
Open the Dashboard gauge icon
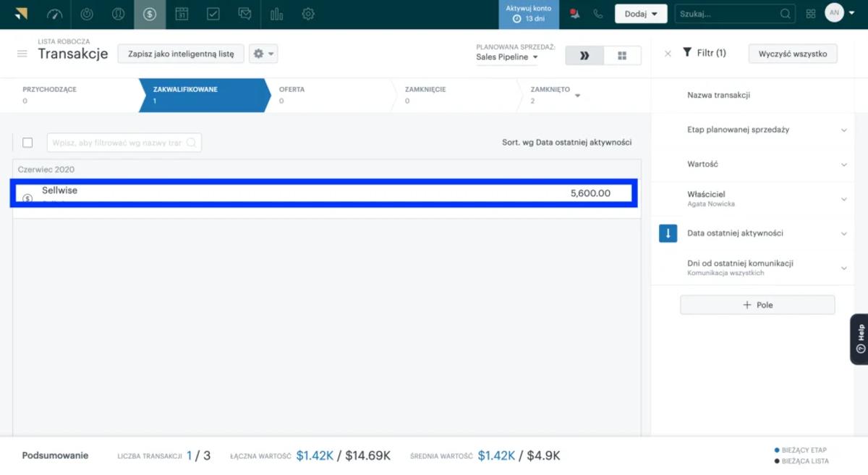[x=55, y=14]
